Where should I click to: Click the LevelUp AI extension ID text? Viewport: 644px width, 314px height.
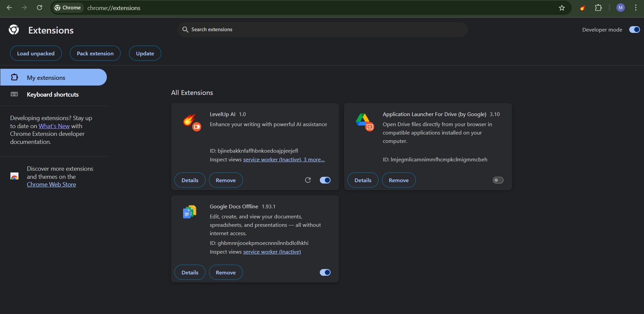[x=254, y=151]
